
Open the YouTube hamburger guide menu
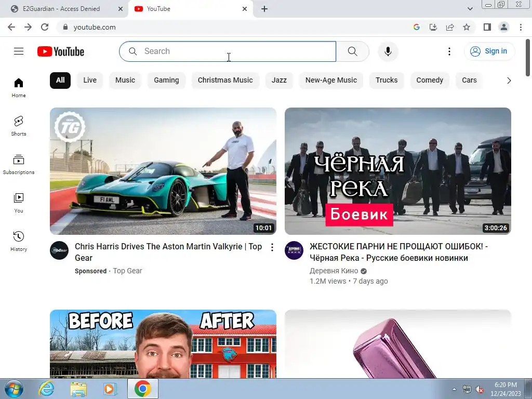[19, 51]
